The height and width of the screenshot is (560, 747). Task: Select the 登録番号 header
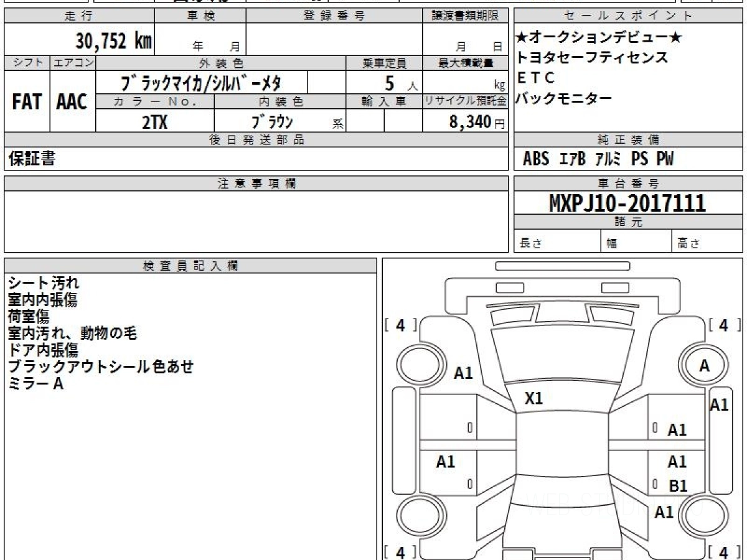(334, 16)
